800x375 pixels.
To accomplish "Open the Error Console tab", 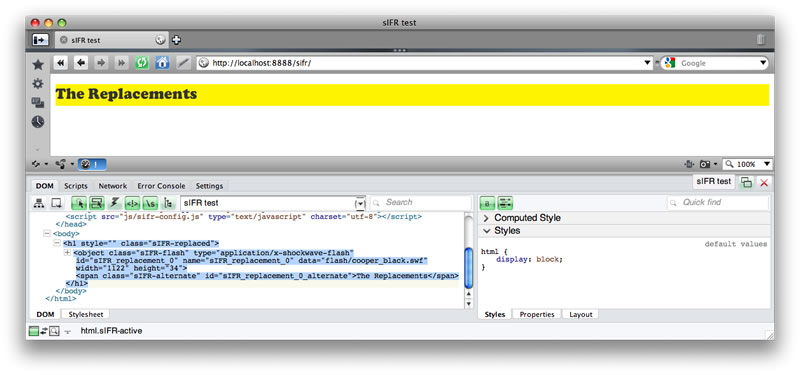I will point(161,186).
